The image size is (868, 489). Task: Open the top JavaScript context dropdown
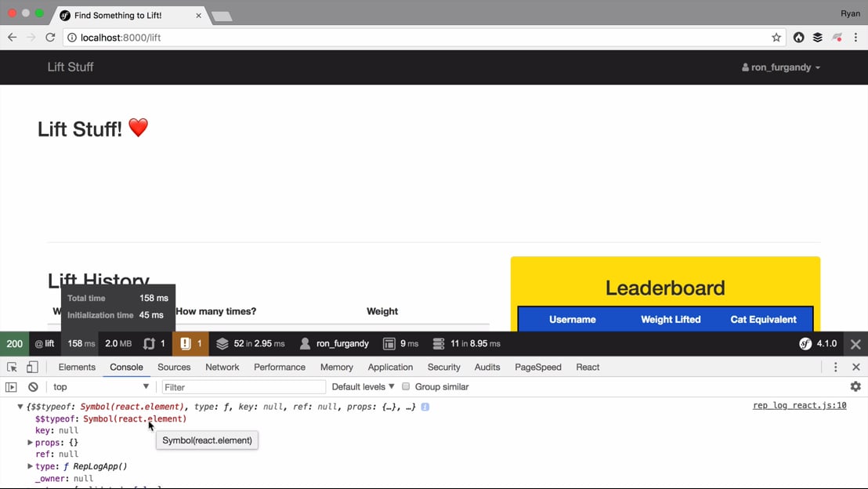point(101,386)
